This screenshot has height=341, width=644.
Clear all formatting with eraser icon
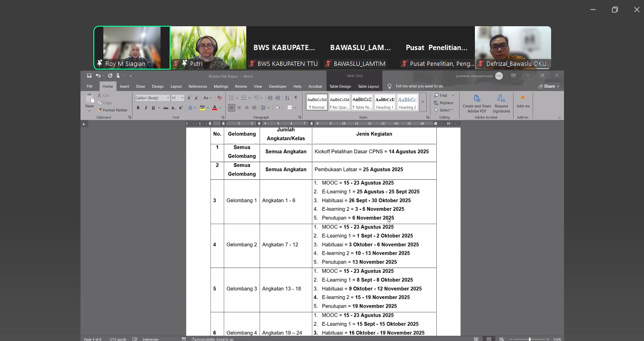(x=220, y=98)
